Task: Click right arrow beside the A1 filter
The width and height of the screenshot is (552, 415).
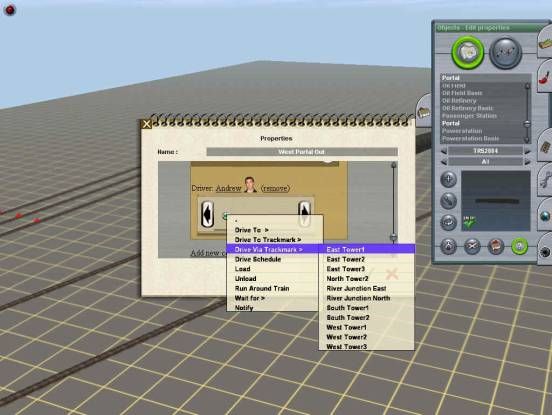Action: 527,162
